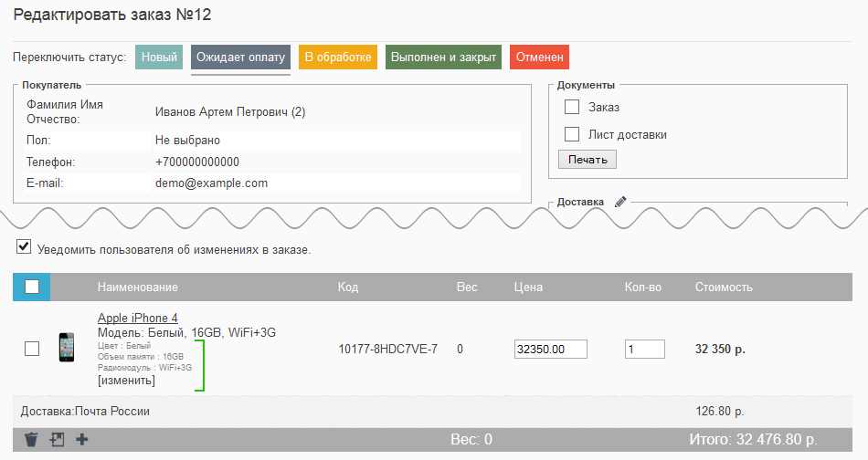
Task: Click the Печать button
Action: (x=587, y=159)
